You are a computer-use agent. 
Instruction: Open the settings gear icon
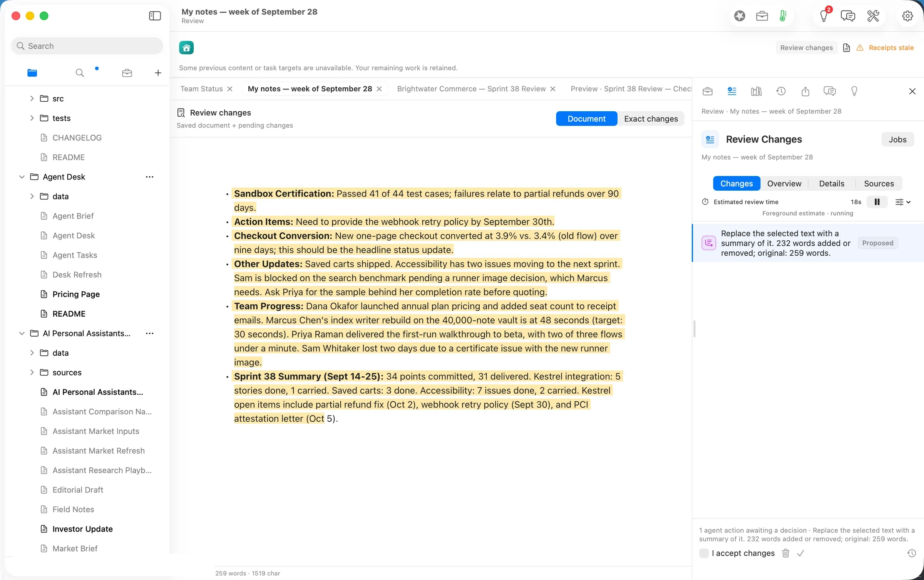[x=907, y=16]
